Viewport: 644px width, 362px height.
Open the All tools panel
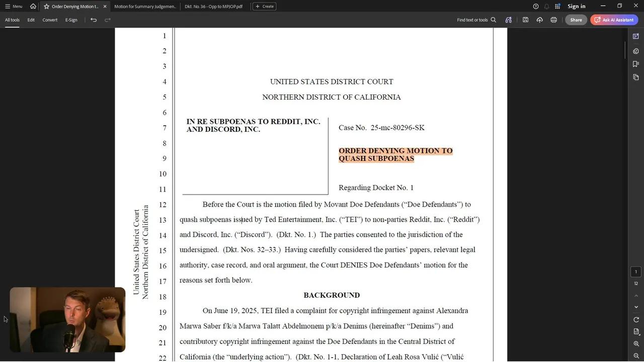tap(12, 20)
